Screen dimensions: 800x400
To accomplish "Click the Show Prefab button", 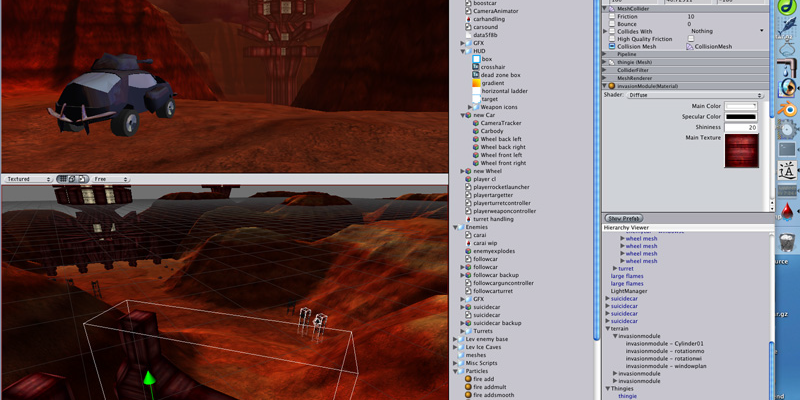I will [x=624, y=217].
